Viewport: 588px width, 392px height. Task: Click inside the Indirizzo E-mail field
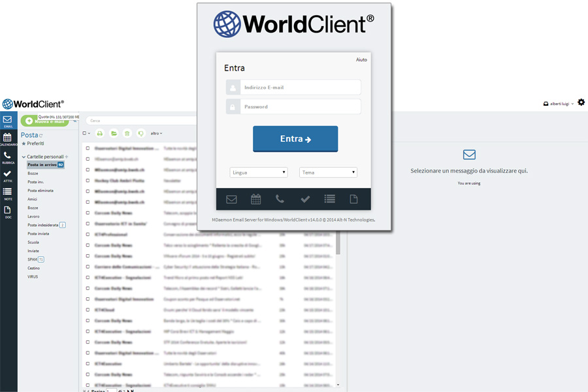pyautogui.click(x=301, y=86)
